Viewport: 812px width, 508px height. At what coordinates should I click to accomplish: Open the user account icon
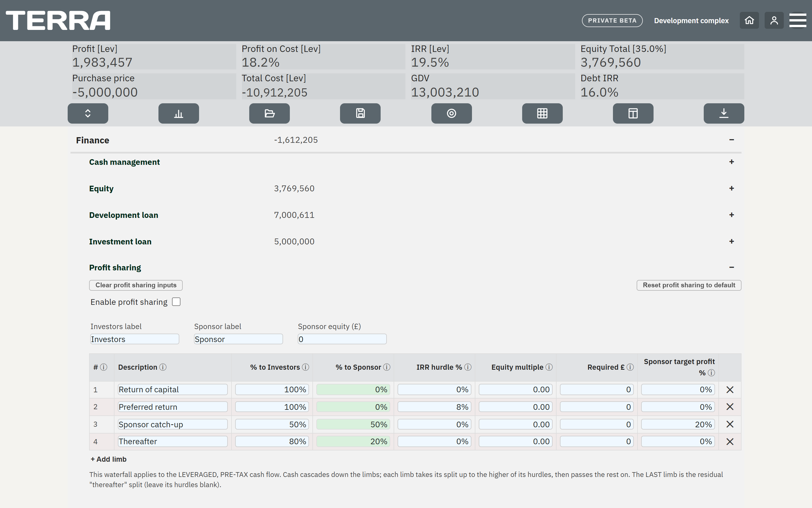(x=774, y=21)
